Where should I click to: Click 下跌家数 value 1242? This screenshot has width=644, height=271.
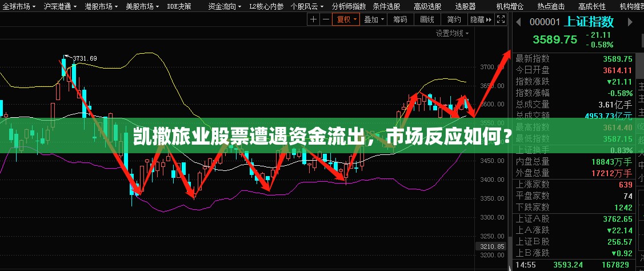(x=623, y=208)
